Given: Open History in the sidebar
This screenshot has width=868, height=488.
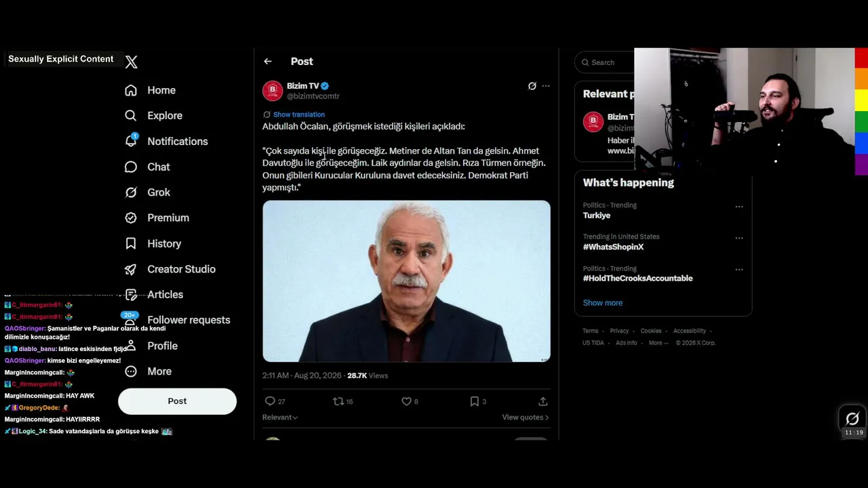Looking at the screenshot, I should (x=153, y=243).
